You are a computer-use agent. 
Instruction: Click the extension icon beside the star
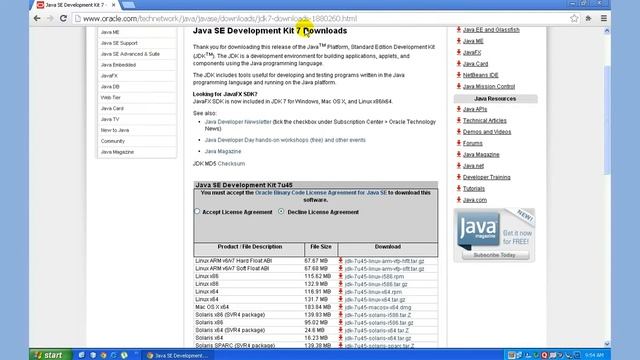point(589,18)
